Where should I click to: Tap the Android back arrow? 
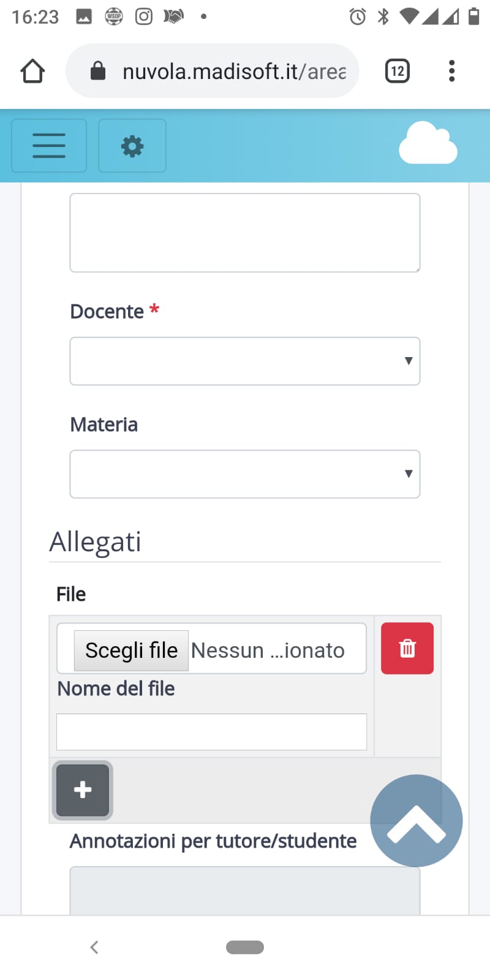[x=94, y=948]
